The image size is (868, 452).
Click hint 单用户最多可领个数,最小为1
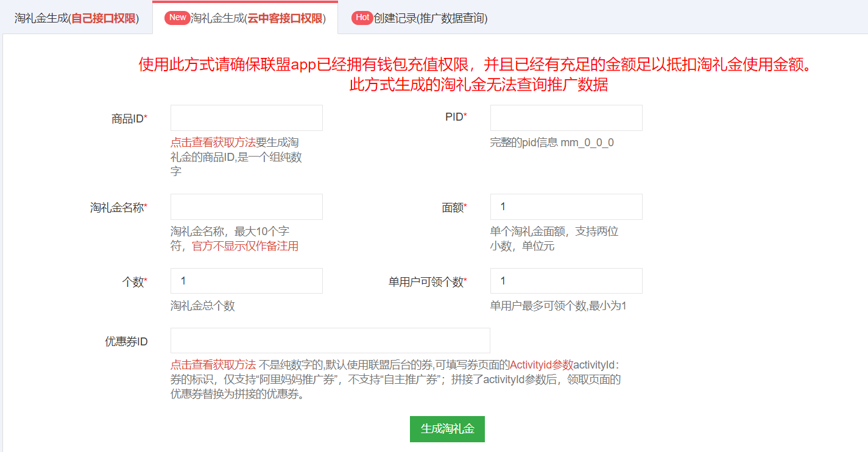point(559,306)
